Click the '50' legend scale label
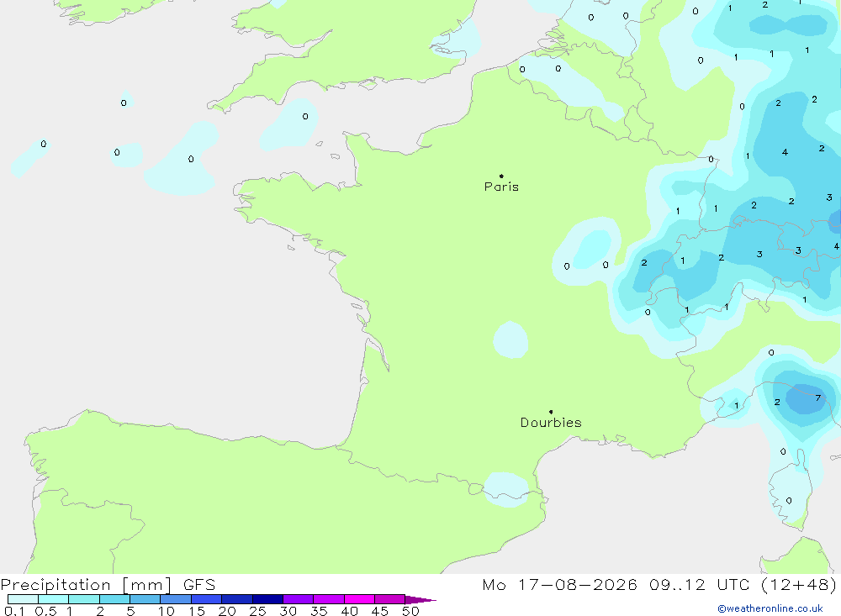Image resolution: width=841 pixels, height=616 pixels. point(410,611)
